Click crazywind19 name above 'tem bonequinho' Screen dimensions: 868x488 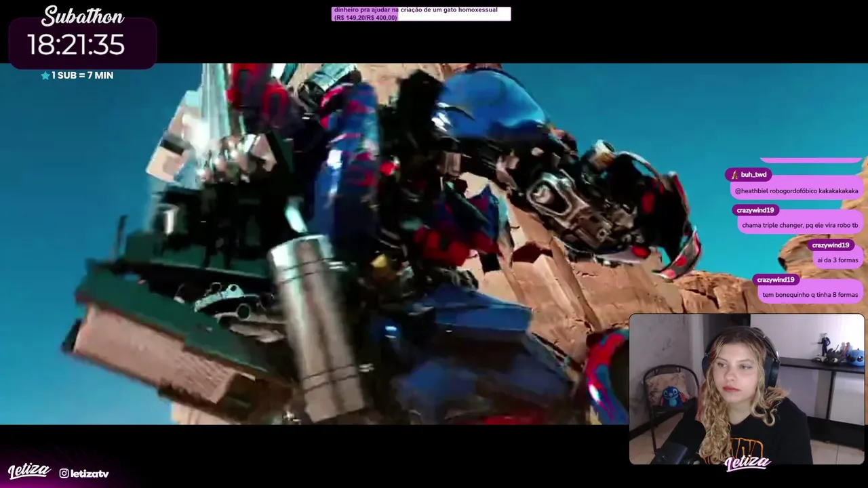pos(775,280)
